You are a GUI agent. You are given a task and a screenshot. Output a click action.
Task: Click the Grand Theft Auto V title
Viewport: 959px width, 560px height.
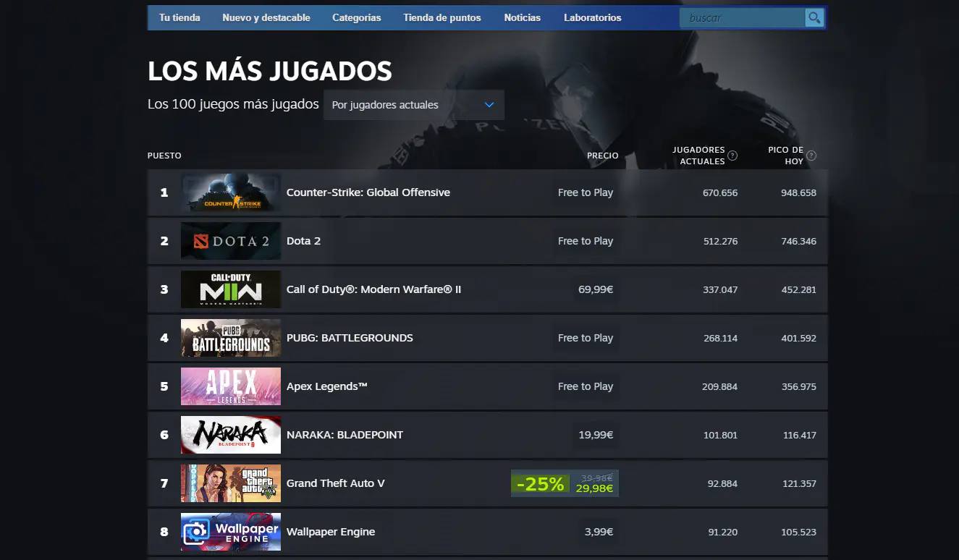pyautogui.click(x=336, y=483)
